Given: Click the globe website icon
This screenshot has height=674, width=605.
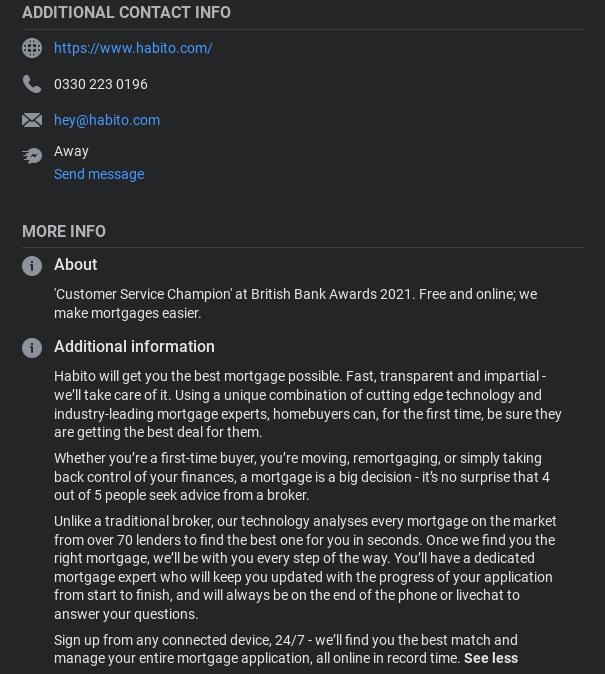Looking at the screenshot, I should [32, 48].
